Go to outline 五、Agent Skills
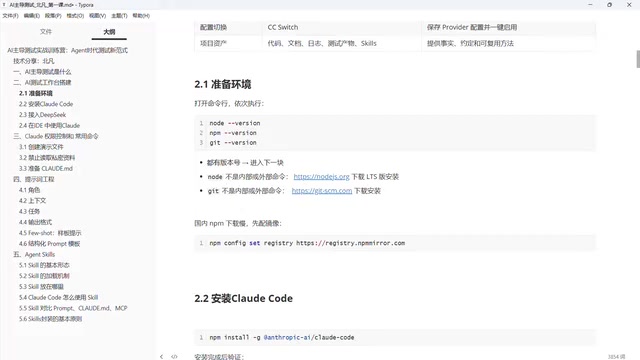The image size is (640, 360). click(34, 254)
